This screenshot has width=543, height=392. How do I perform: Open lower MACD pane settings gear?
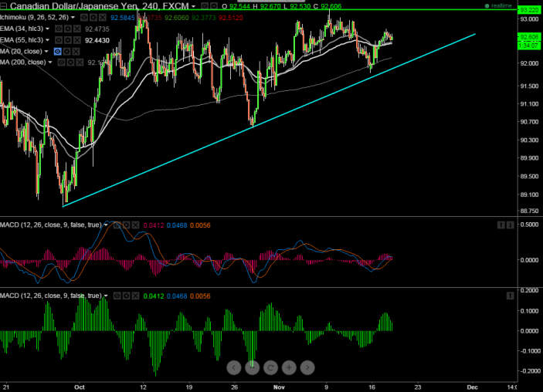point(127,296)
